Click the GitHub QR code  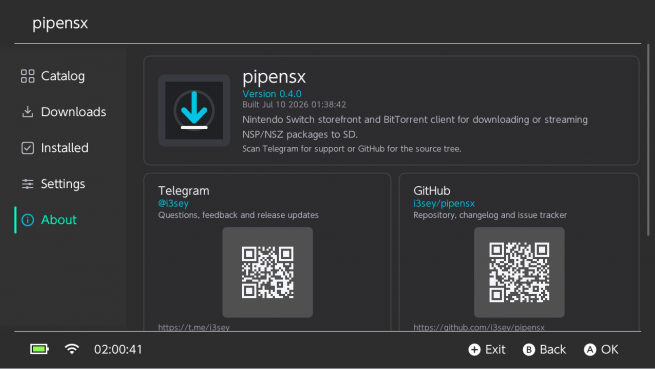519,272
